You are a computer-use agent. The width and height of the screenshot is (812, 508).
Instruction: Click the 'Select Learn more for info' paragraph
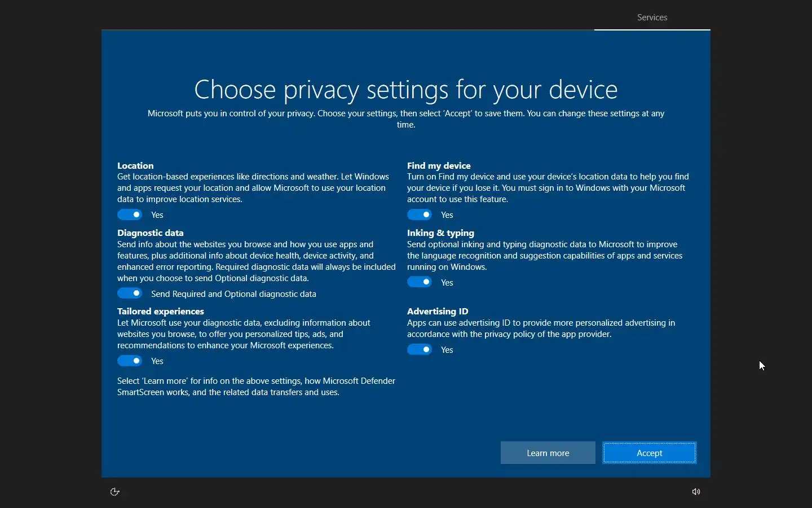pos(256,387)
